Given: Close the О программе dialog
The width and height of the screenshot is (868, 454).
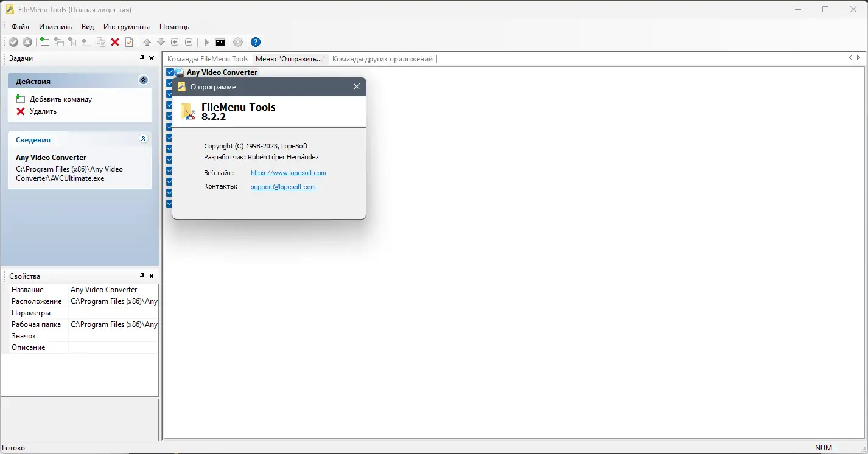Looking at the screenshot, I should pyautogui.click(x=357, y=87).
